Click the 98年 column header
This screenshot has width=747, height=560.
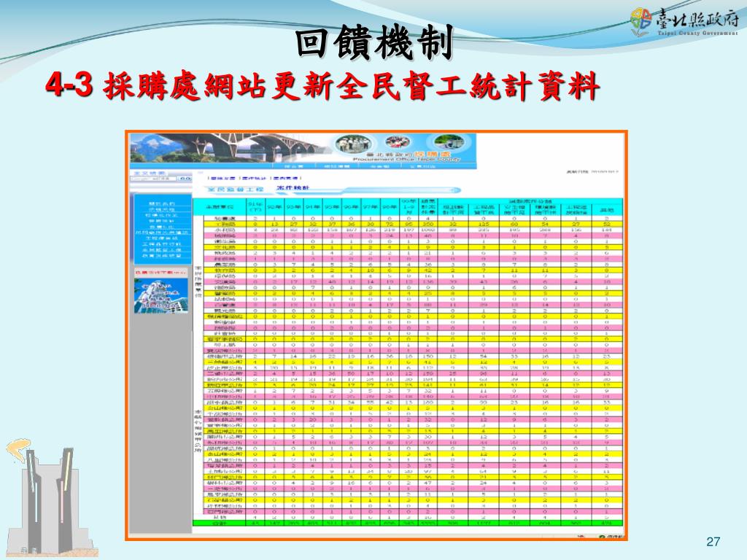tap(390, 207)
